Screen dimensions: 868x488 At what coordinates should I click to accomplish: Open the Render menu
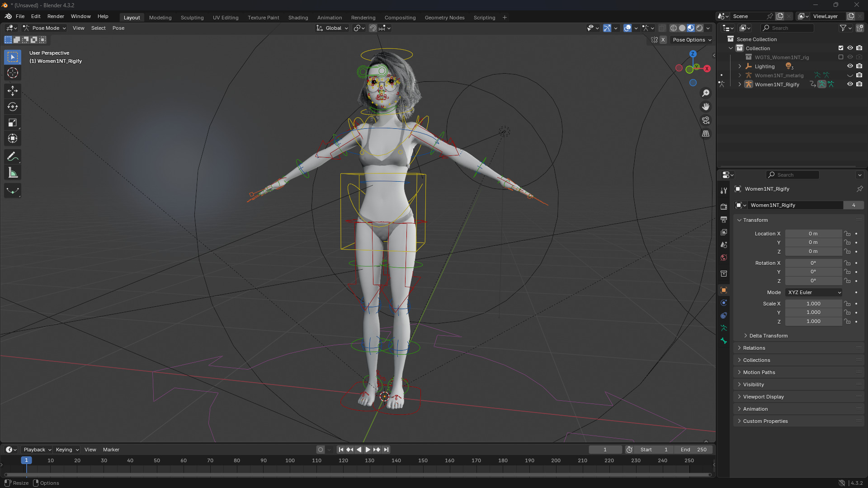[x=56, y=16]
